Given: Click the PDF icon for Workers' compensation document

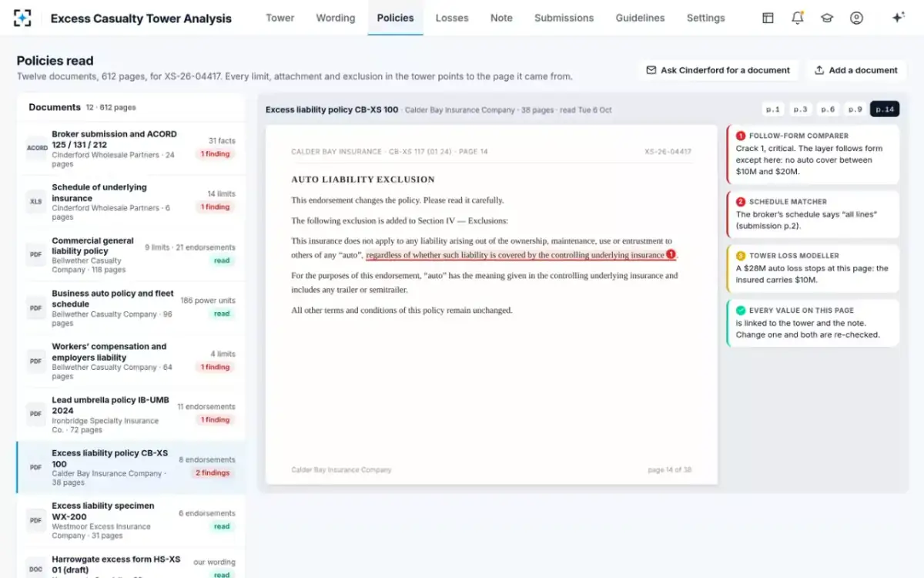Looking at the screenshot, I should [36, 361].
